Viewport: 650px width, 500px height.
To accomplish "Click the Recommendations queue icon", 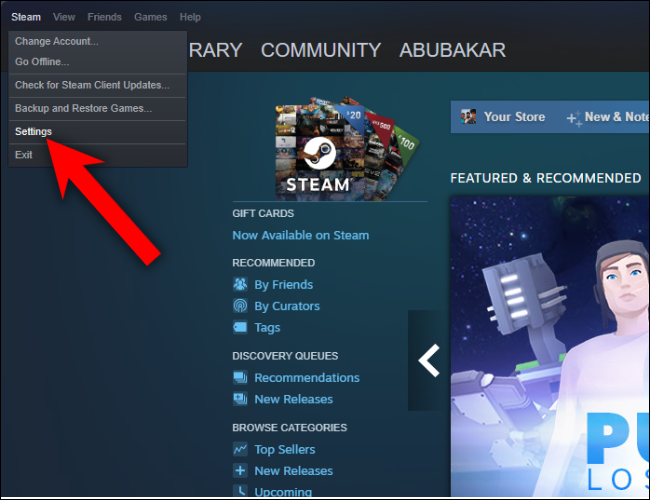I will click(x=240, y=378).
